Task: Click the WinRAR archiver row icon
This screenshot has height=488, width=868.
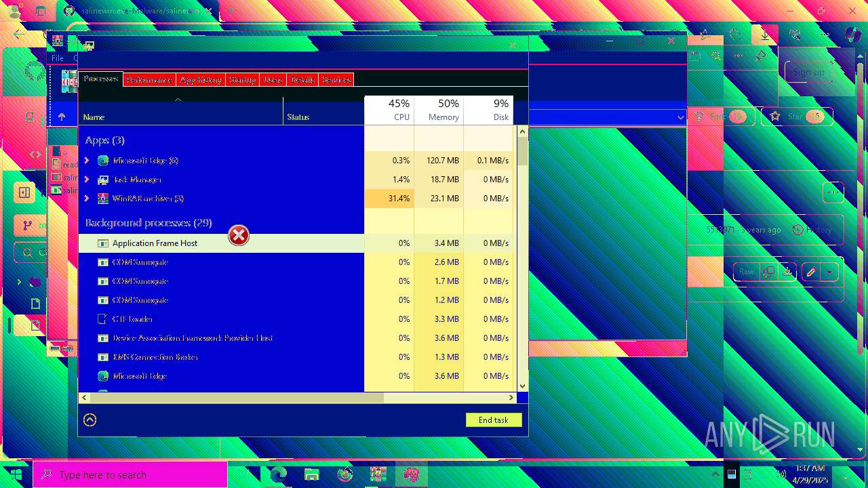Action: (x=103, y=199)
